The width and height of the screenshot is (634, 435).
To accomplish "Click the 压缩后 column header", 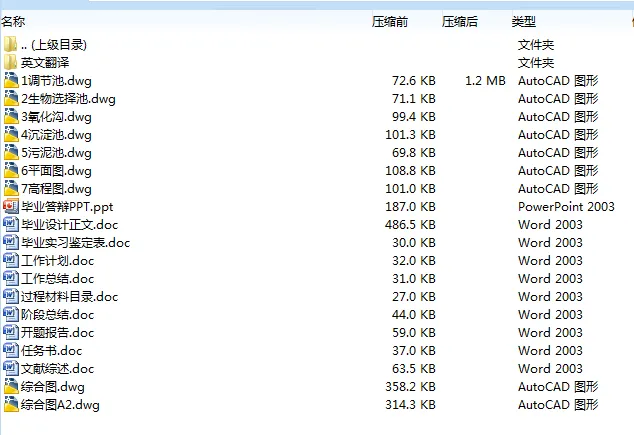I will tap(460, 21).
